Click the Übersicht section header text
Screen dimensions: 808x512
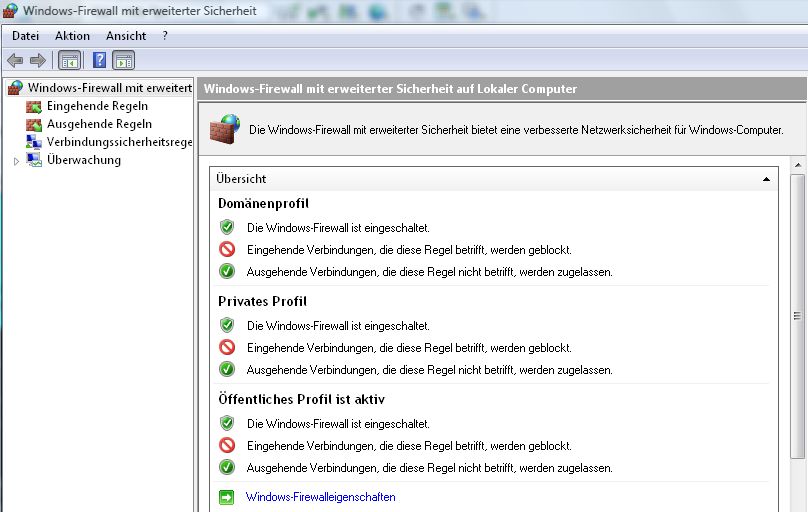coord(241,179)
